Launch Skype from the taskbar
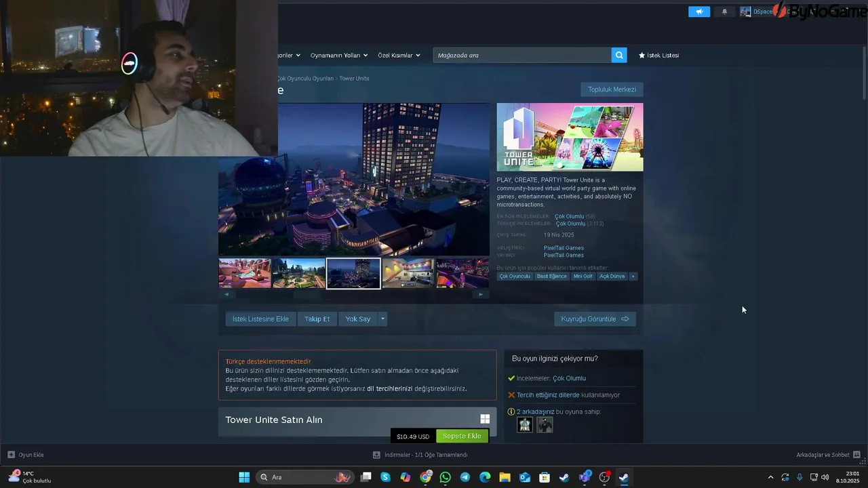This screenshot has height=488, width=868. click(386, 477)
